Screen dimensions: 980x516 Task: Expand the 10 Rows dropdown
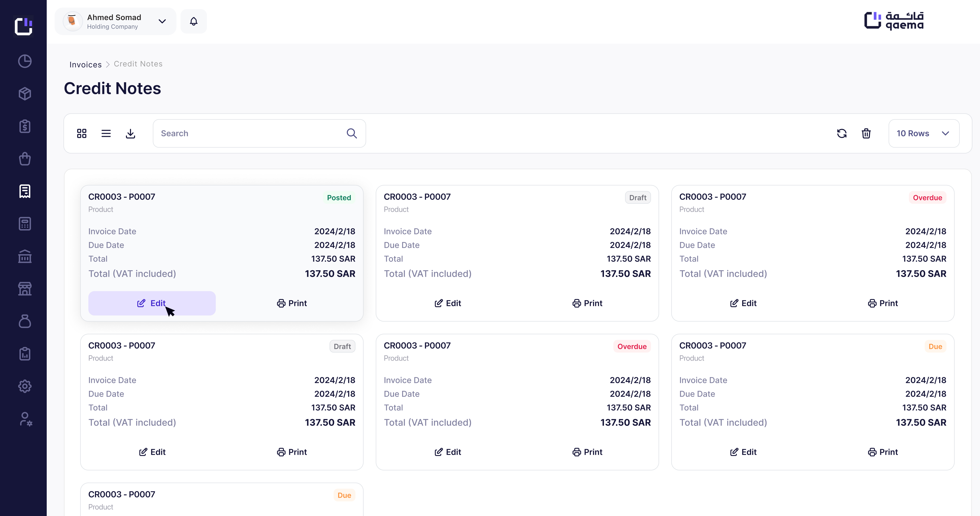(924, 134)
